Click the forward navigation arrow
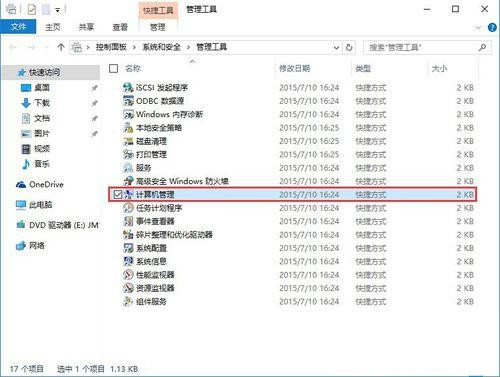This screenshot has width=500, height=377. coord(32,47)
